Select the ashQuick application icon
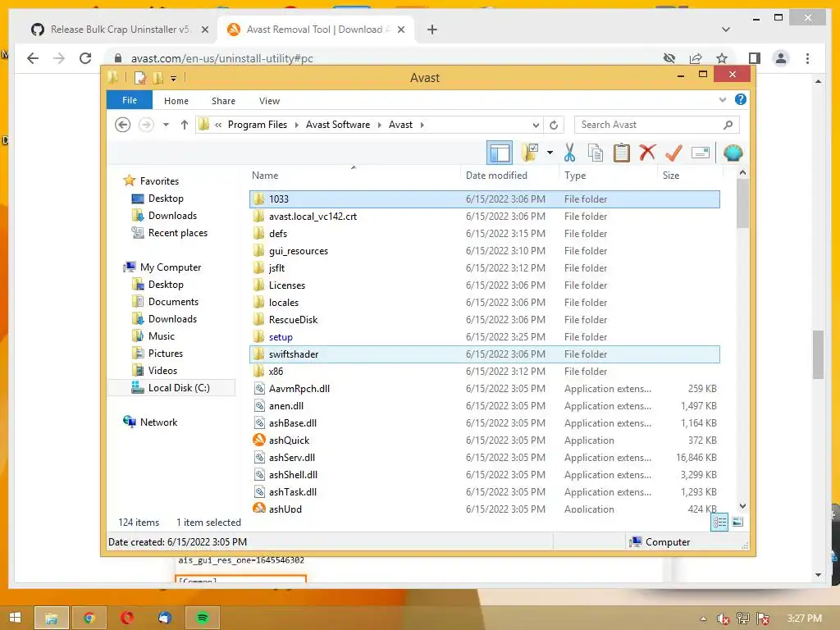This screenshot has width=840, height=630. 259,441
